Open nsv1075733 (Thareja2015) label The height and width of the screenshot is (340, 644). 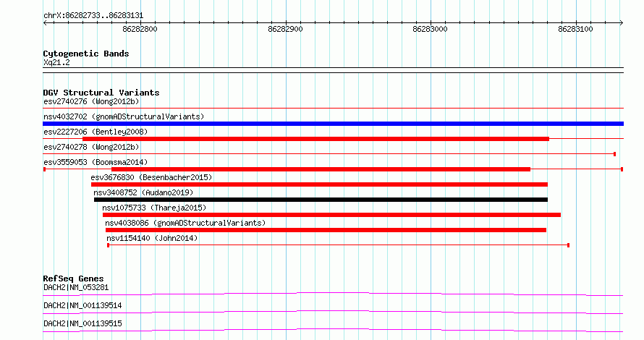click(154, 208)
